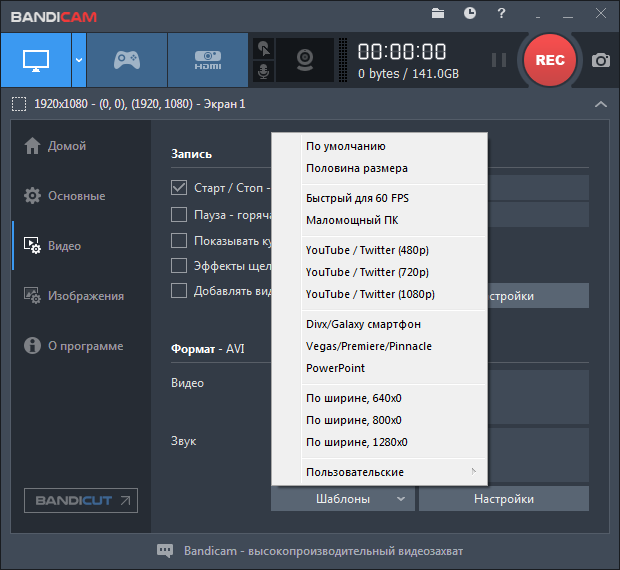This screenshot has width=620, height=570.
Task: Enable the Пауза hotkey checkbox
Action: click(x=180, y=214)
